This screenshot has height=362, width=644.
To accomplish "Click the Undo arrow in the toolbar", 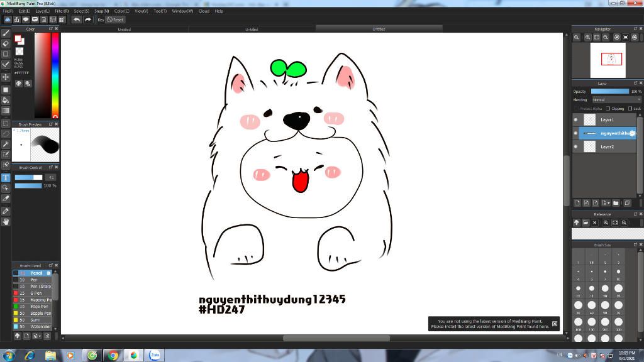I will (x=76, y=19).
